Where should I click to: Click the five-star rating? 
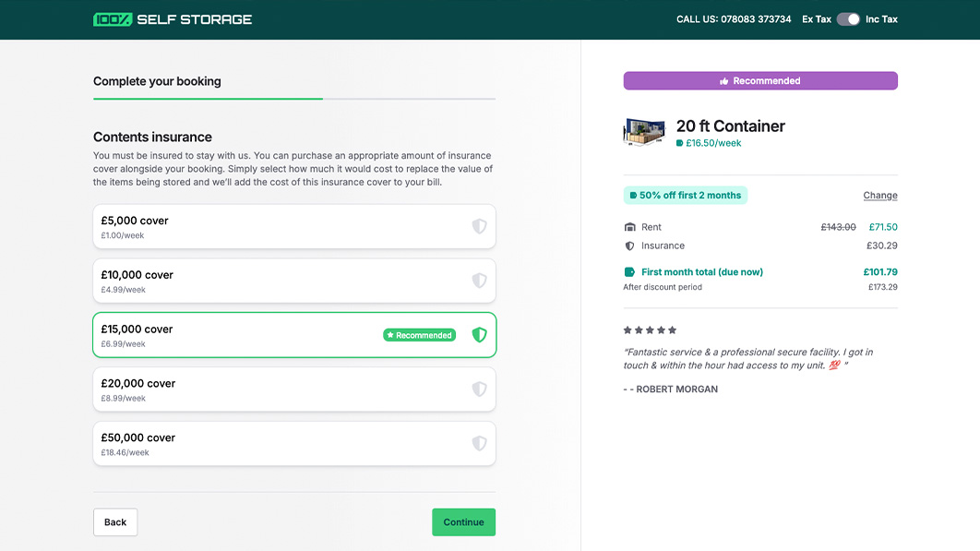click(x=650, y=330)
